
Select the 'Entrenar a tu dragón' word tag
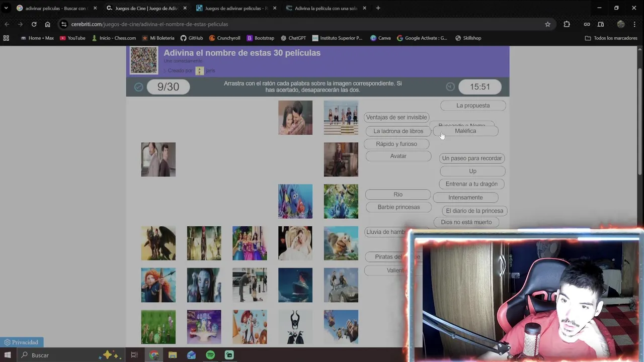[x=471, y=184]
